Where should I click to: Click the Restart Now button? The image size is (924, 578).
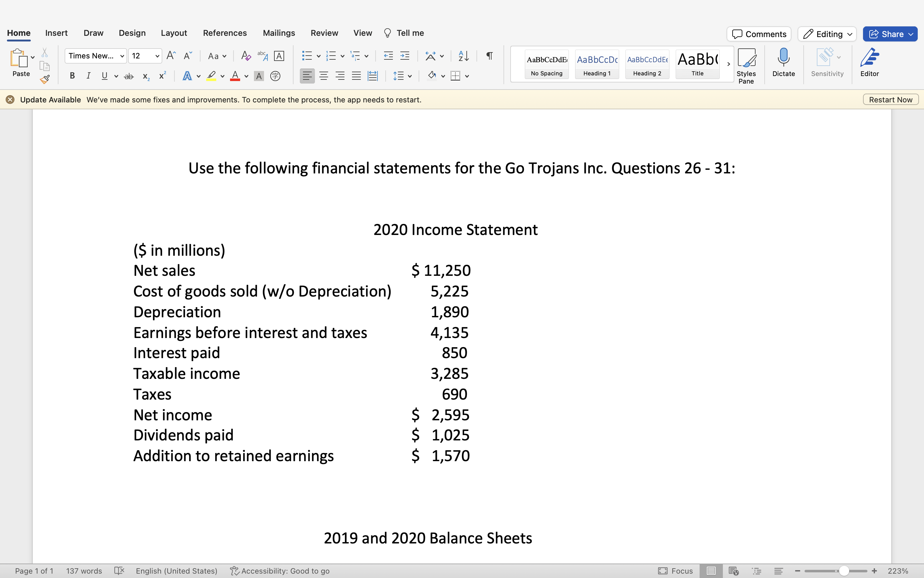coord(891,100)
